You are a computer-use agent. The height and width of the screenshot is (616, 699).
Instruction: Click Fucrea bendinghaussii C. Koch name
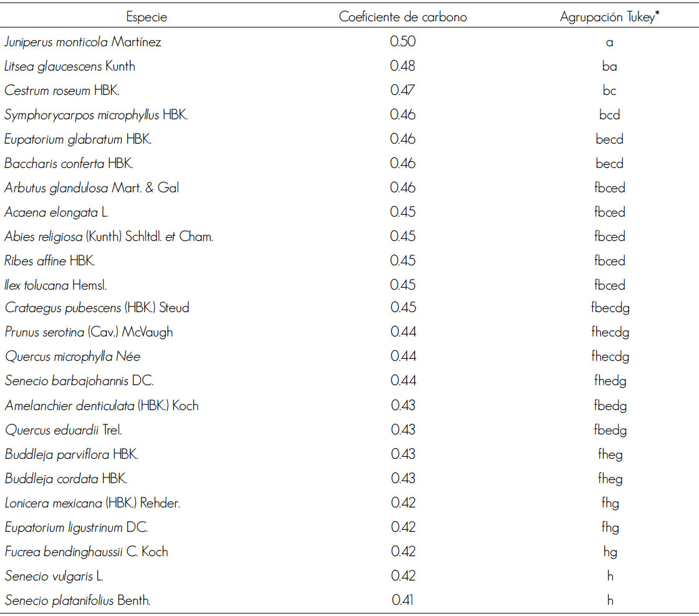coord(86,552)
